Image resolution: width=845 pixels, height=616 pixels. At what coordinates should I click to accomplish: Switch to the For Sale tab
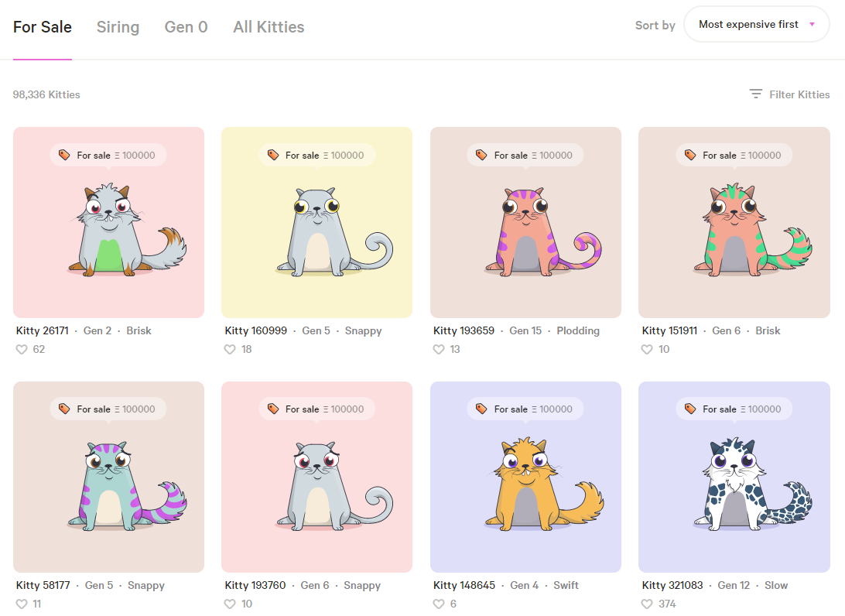(43, 27)
